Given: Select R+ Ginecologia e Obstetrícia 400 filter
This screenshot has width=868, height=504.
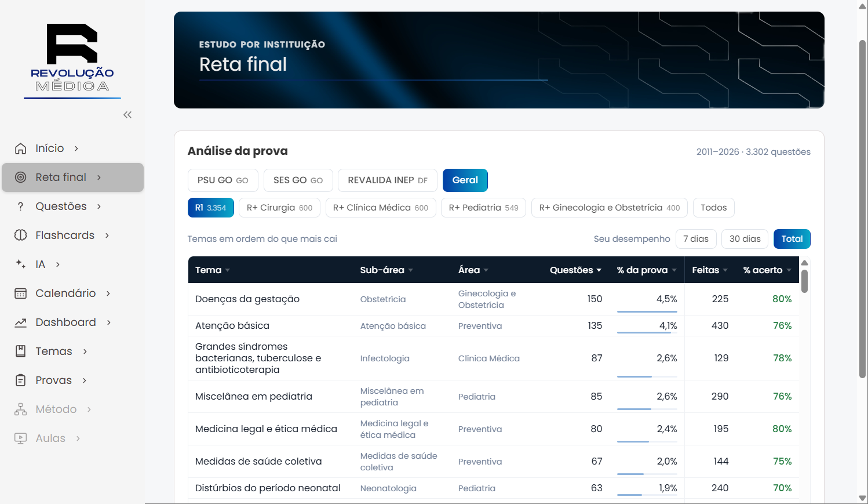Looking at the screenshot, I should pyautogui.click(x=610, y=208).
